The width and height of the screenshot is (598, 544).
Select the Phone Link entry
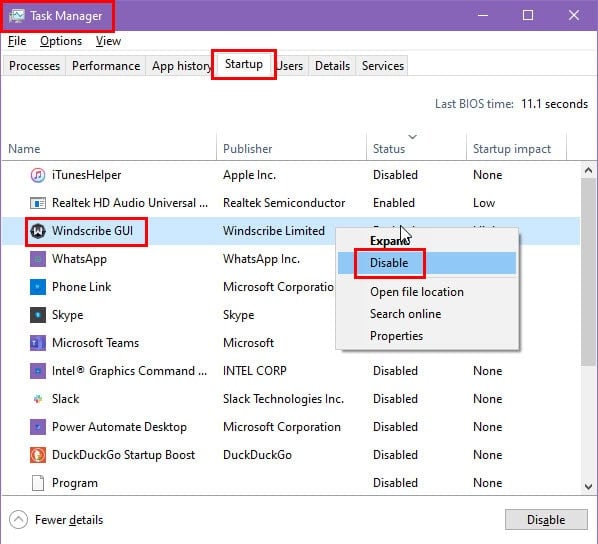click(x=82, y=287)
